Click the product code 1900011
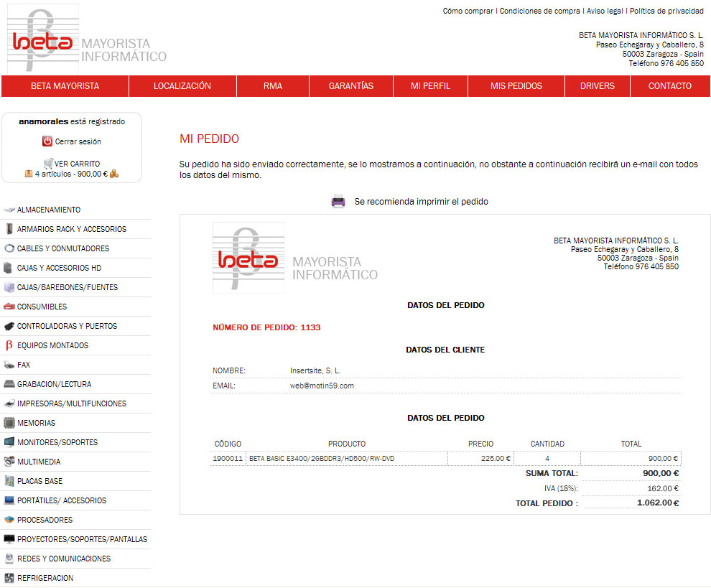Image resolution: width=711 pixels, height=588 pixels. (228, 458)
